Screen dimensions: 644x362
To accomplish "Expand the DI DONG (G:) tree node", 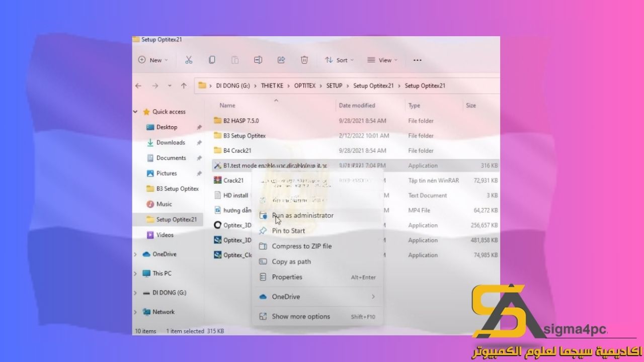I will tap(135, 293).
